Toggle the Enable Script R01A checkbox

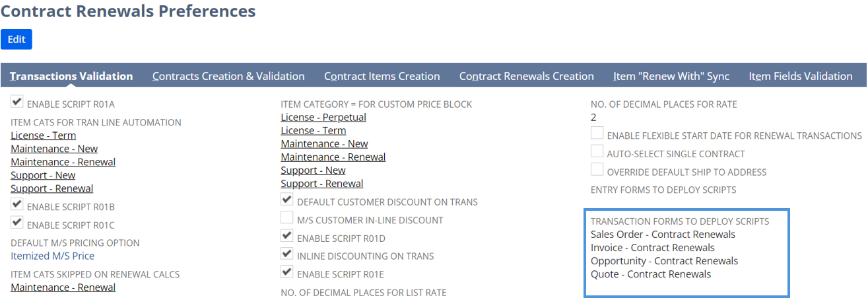17,102
